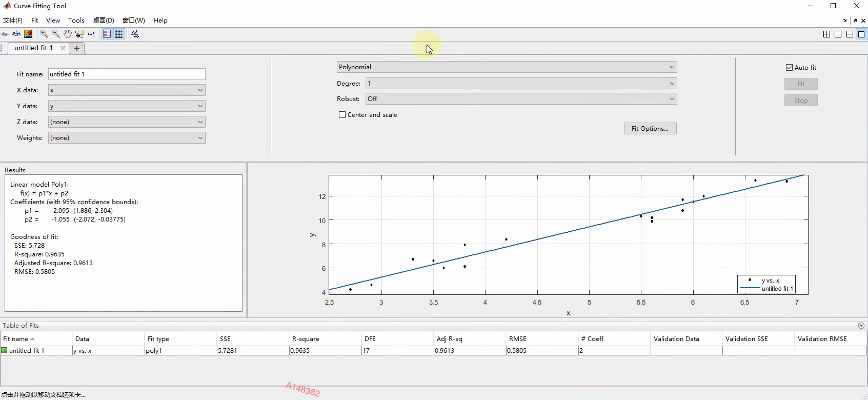The height and width of the screenshot is (400, 868).
Task: Select the Zoom Out tool
Action: (56, 34)
